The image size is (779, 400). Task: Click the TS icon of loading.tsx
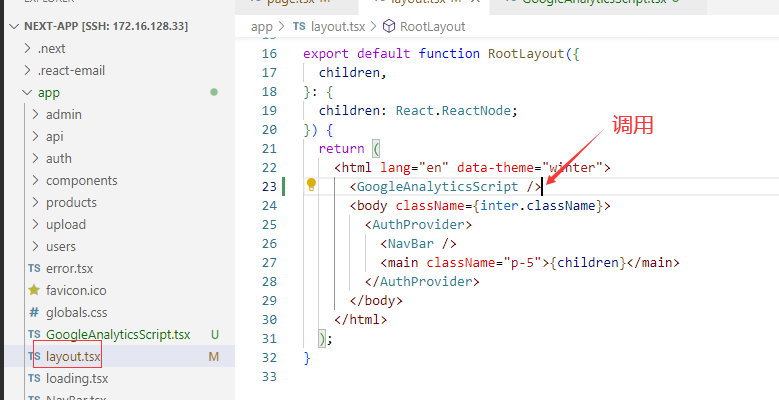pos(34,379)
